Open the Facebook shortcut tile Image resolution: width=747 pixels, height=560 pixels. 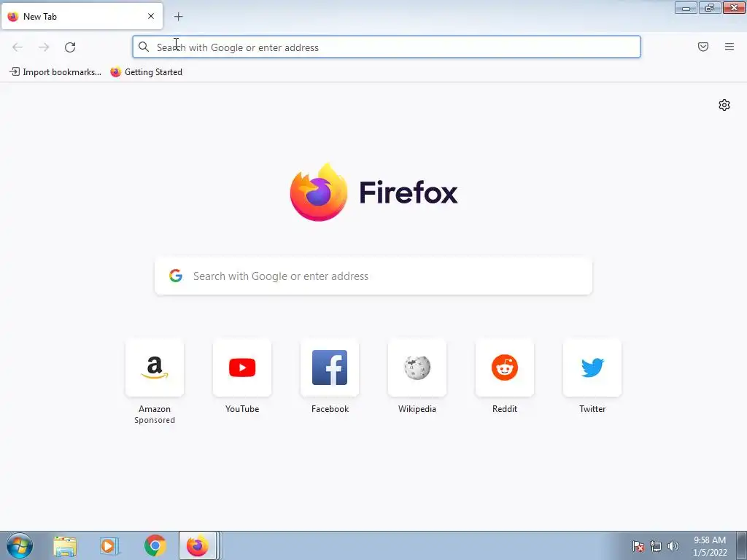pos(330,367)
